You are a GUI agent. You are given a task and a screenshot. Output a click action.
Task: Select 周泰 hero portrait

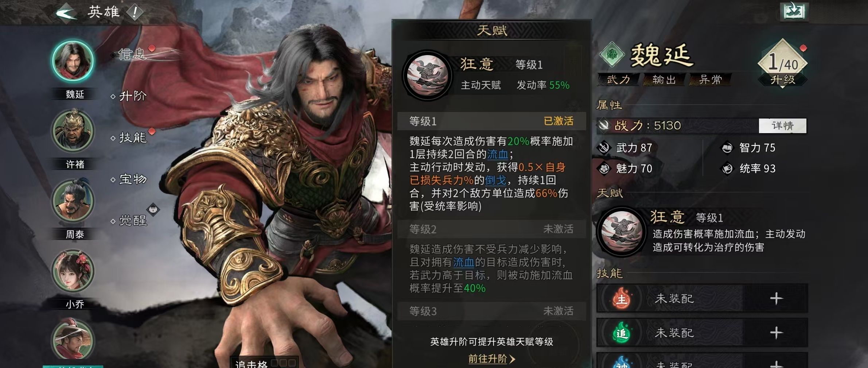(x=73, y=201)
